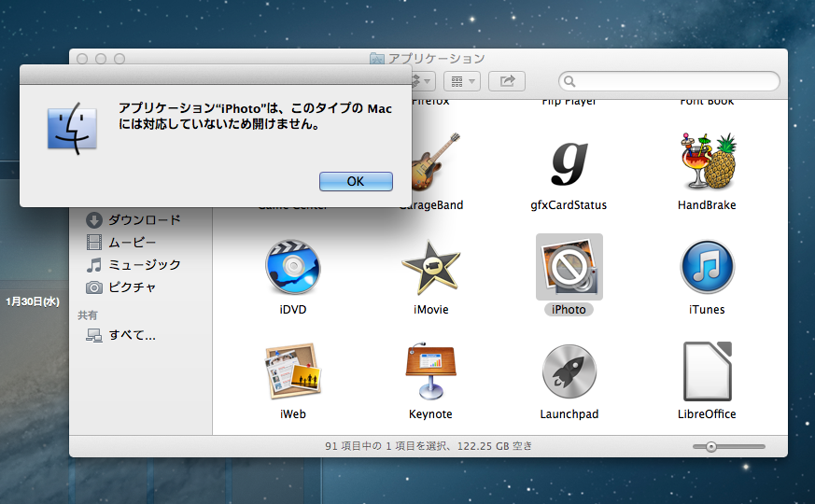Select the iPhoto application icon
Screen dimensions: 815x504
569,267
